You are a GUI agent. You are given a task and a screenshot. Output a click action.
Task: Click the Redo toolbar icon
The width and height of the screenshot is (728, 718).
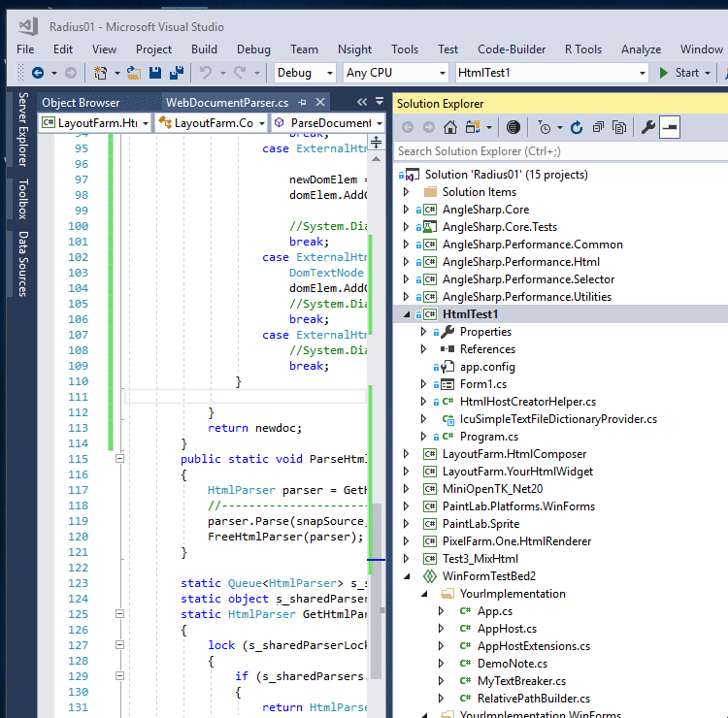[x=240, y=73]
